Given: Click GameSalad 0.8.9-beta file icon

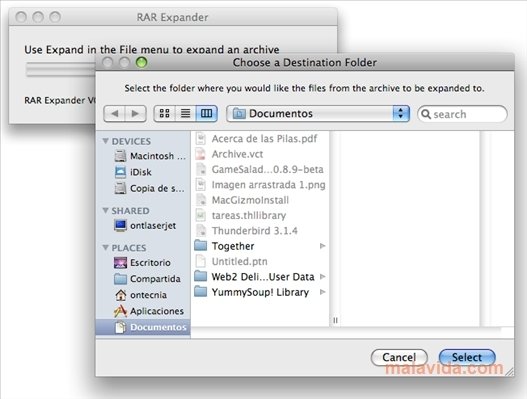Looking at the screenshot, I should (201, 169).
